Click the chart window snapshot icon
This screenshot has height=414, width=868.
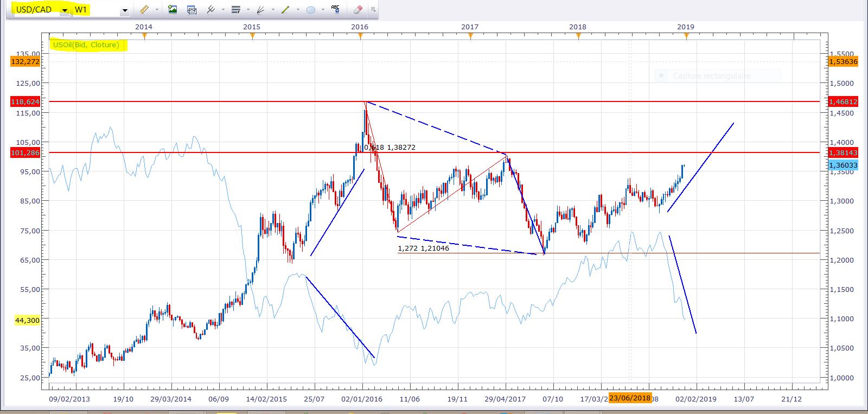[x=192, y=10]
